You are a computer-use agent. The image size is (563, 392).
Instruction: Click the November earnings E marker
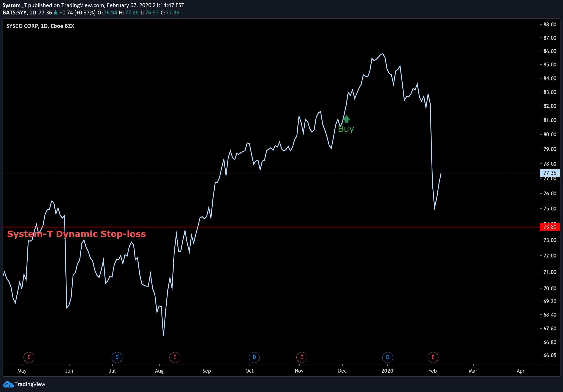click(302, 357)
